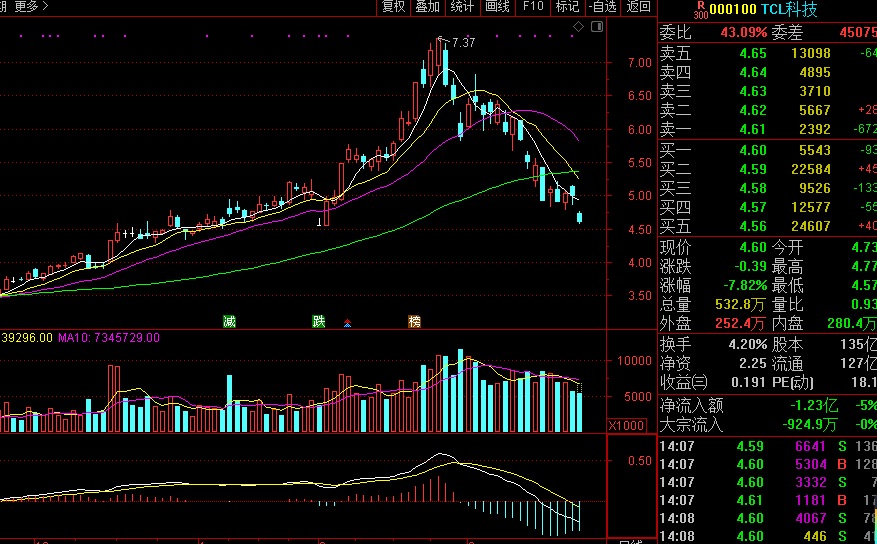Select the 画线 drawing tool

click(x=497, y=7)
